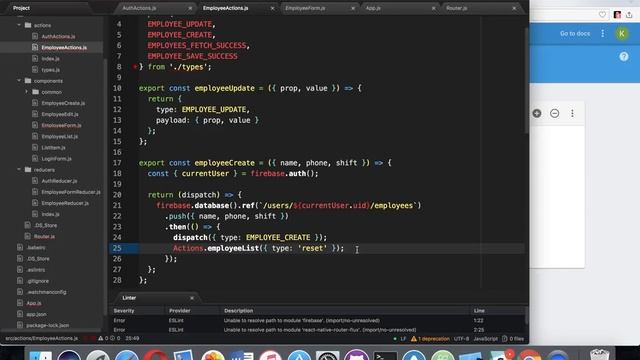Click the cursor position 25:49 indicator
This screenshot has width=640, height=360.
(132, 338)
